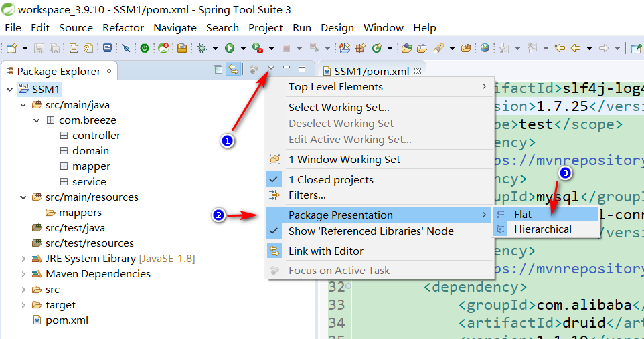Click the New AspectJ file icon
The height and width of the screenshot is (339, 644).
pyautogui.click(x=345, y=48)
